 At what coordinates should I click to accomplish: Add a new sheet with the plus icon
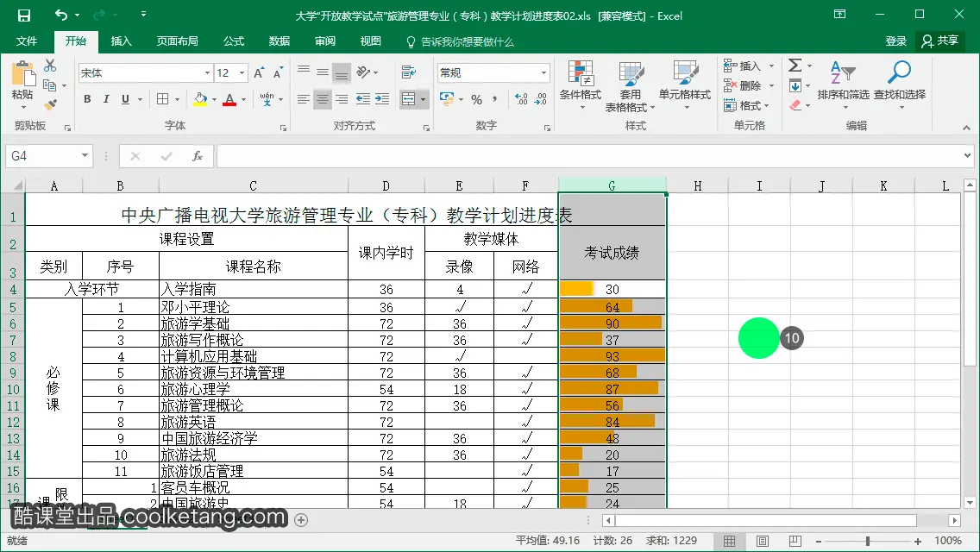point(301,520)
